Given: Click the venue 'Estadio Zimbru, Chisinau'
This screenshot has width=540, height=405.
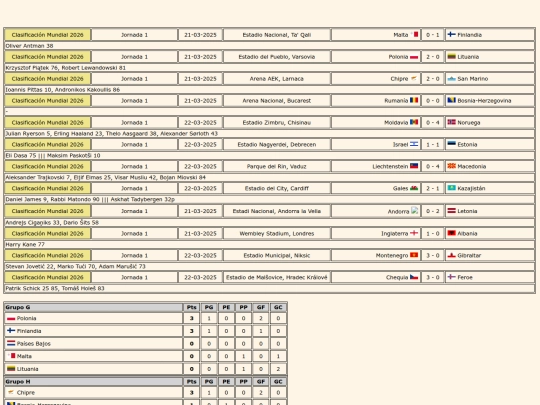Looking at the screenshot, I should pyautogui.click(x=277, y=123).
